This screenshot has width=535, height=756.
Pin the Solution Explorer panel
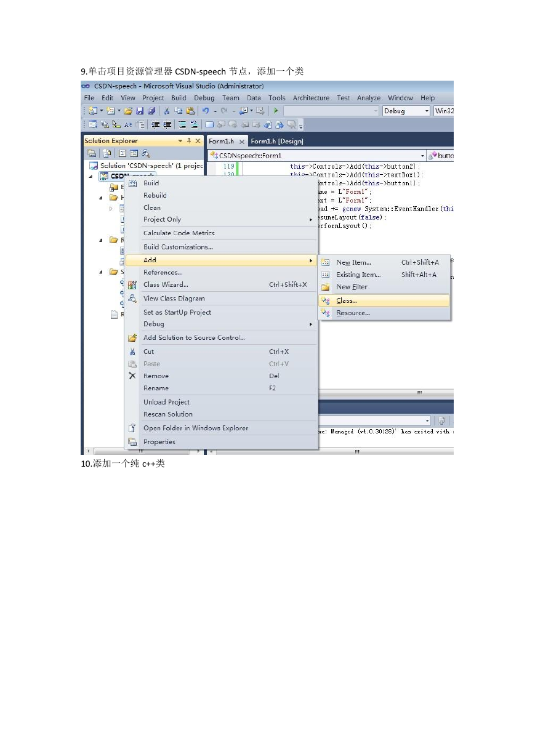188,141
